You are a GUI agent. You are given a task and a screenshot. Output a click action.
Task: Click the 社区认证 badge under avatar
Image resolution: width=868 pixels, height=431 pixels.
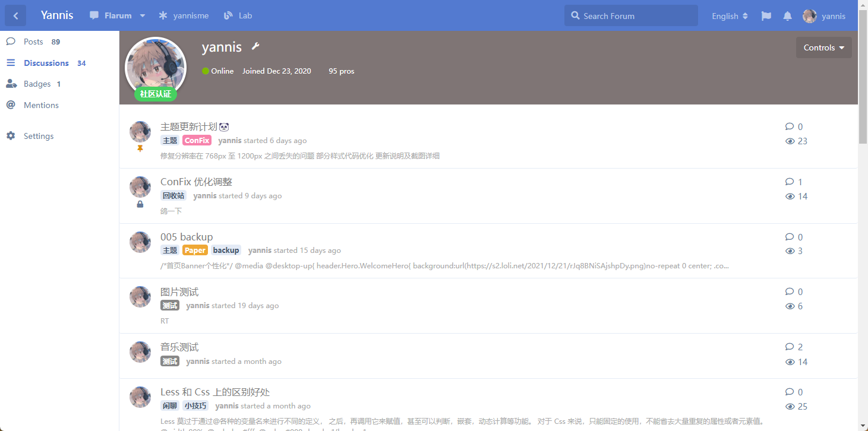(156, 94)
